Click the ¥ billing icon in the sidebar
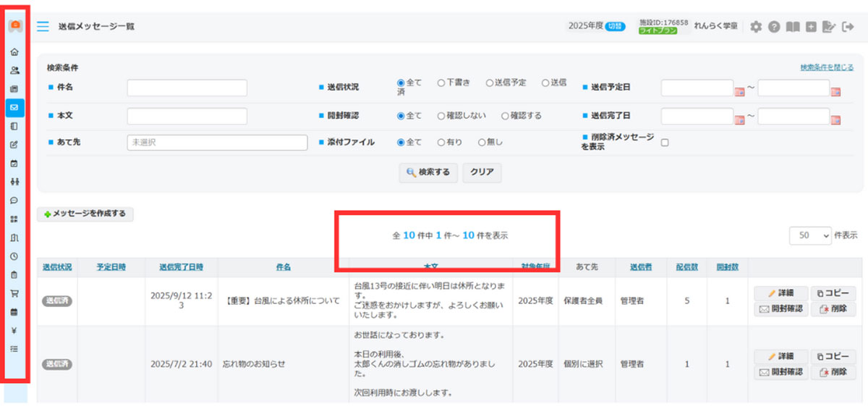This screenshot has height=420, width=868. coord(14,329)
